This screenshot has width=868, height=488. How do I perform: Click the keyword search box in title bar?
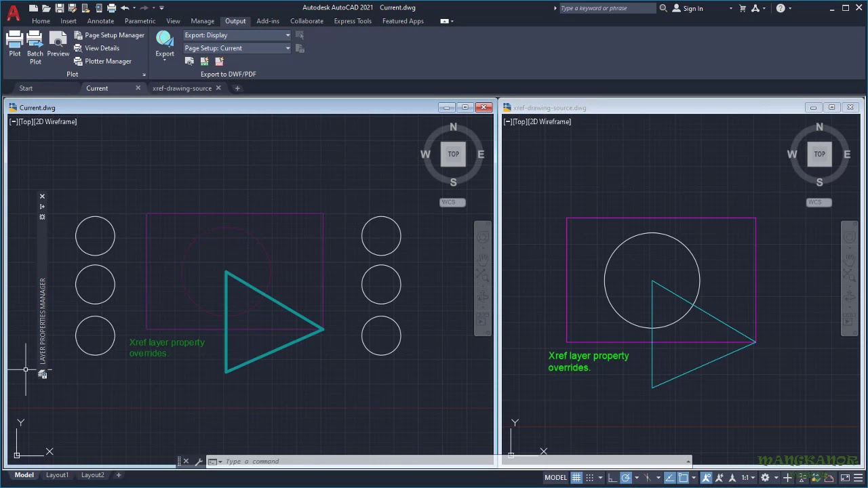point(607,8)
